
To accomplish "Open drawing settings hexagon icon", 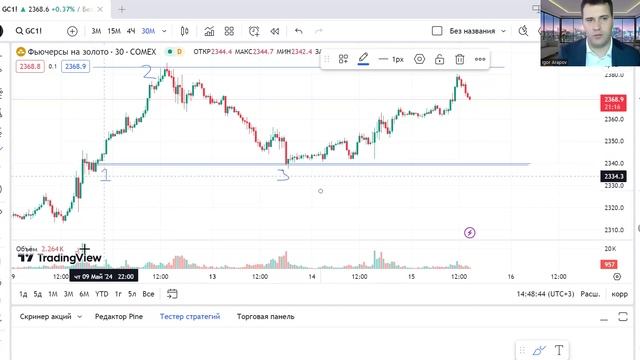I will pyautogui.click(x=419, y=59).
